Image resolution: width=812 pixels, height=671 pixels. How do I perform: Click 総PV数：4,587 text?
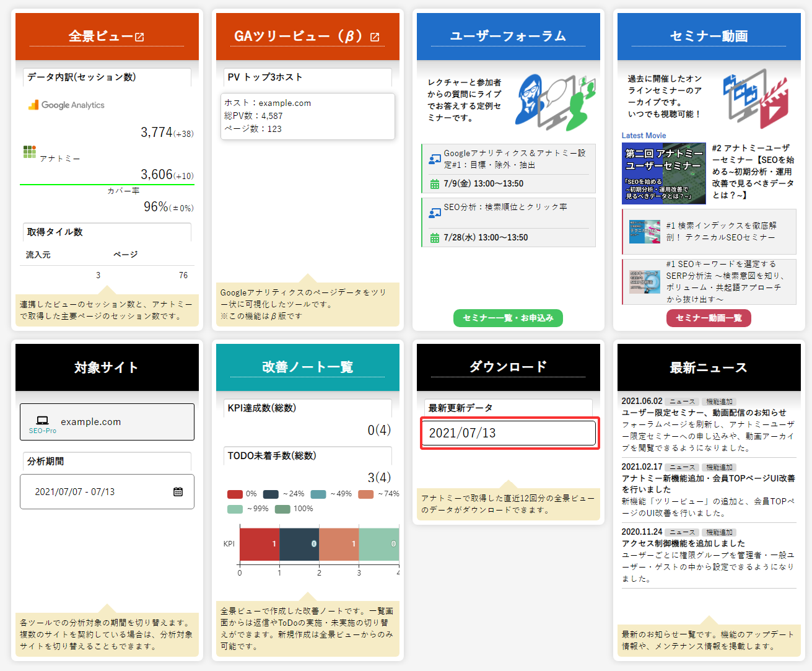[x=253, y=116]
